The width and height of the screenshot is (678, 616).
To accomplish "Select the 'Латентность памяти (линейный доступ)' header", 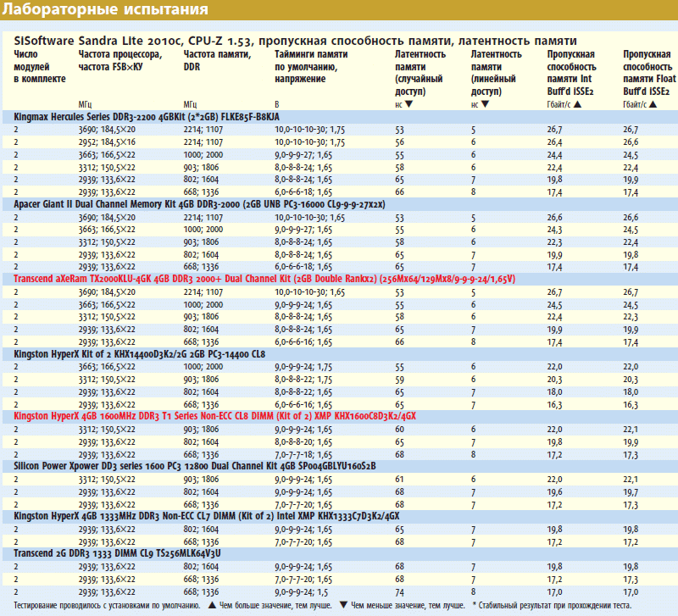I will 497,73.
